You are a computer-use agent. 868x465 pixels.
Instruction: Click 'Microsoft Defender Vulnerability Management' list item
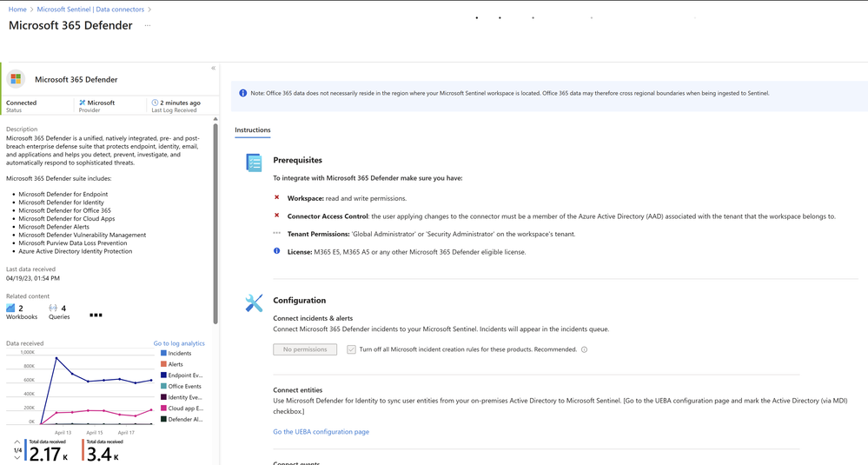click(x=83, y=235)
